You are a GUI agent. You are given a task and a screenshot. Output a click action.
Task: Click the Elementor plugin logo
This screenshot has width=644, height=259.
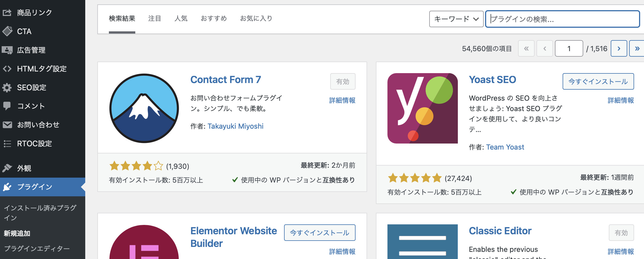[x=144, y=242]
